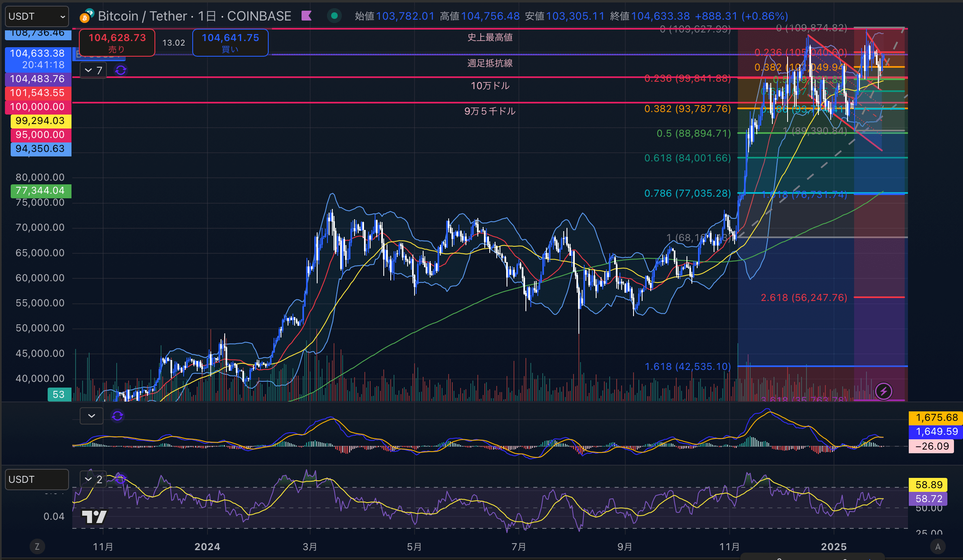Click the 2024 label on the time axis
Screen dimensions: 963x560
(x=207, y=547)
